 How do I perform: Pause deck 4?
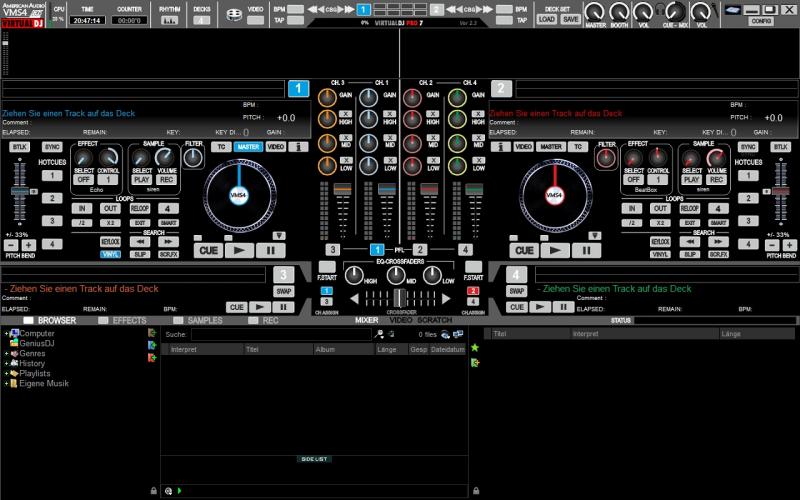point(563,307)
